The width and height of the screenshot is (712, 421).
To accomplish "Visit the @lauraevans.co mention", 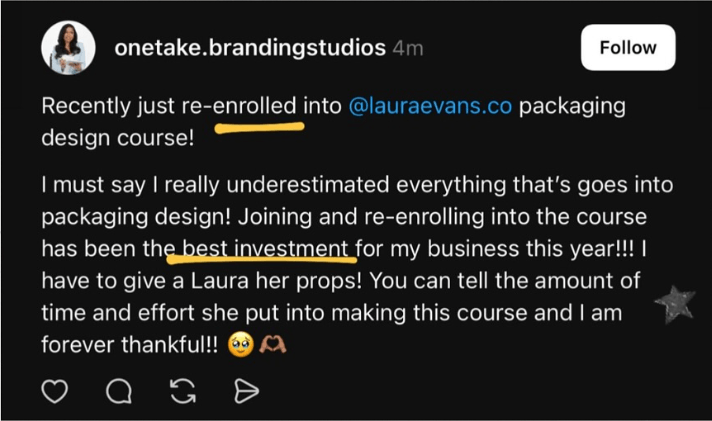I will [430, 105].
